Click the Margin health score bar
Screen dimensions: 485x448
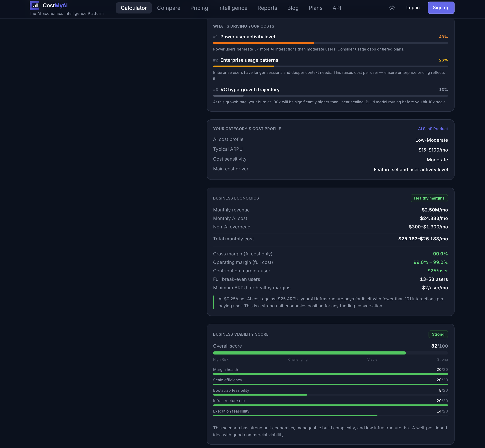pos(330,374)
